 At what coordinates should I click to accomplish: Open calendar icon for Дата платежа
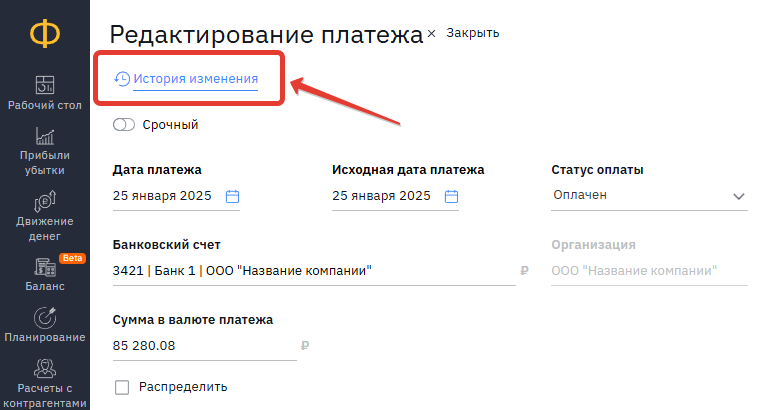[x=232, y=196]
